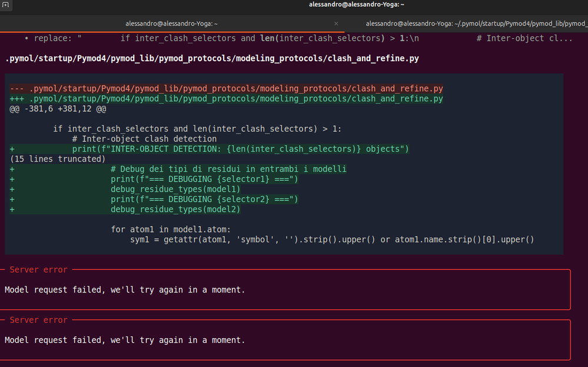Click the second 'Model request failed' message
Screen dimensions: 588x367
(x=125, y=340)
